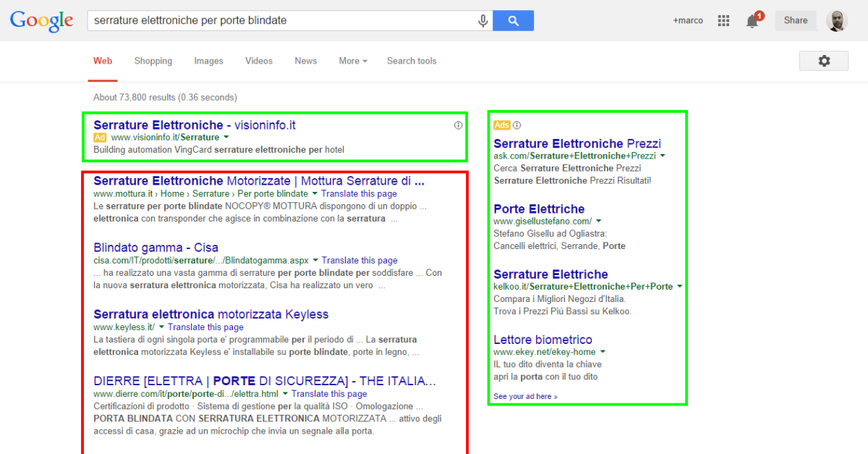Open the settings gear menu
Viewport: 868px width, 454px height.
[x=824, y=61]
